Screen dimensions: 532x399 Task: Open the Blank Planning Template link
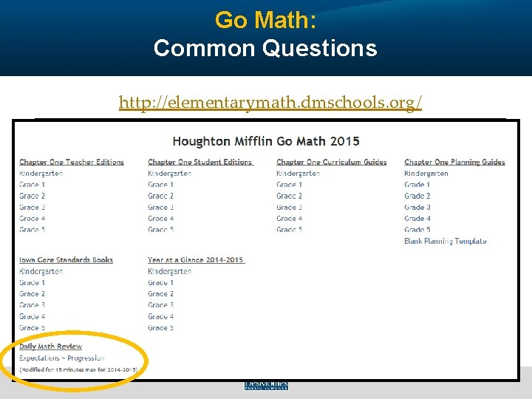(x=446, y=241)
